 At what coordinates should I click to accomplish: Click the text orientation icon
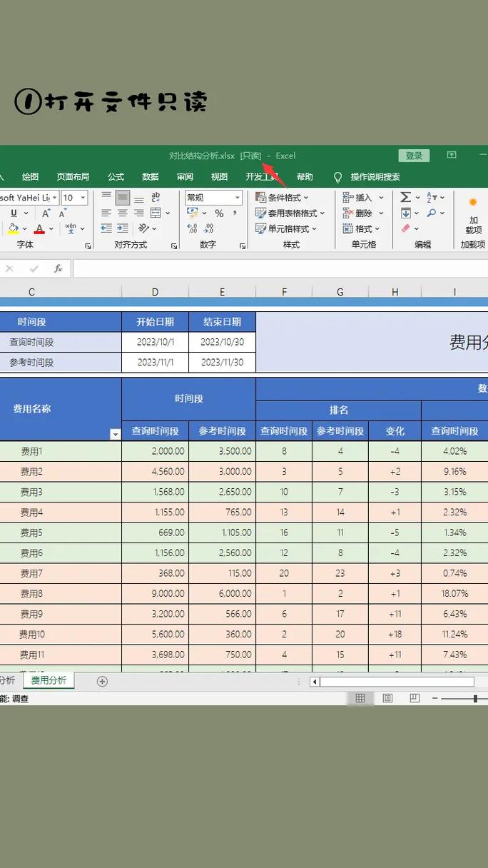tap(143, 228)
